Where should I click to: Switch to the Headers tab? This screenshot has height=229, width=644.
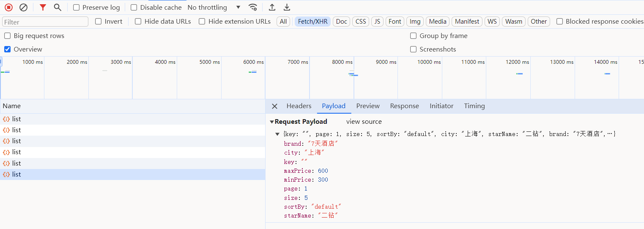click(299, 106)
